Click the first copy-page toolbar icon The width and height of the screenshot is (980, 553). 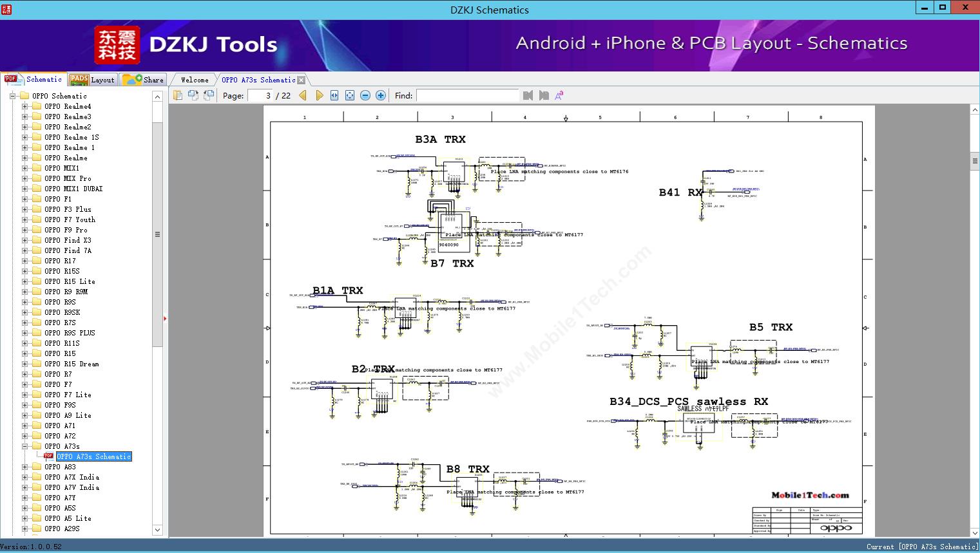click(x=178, y=95)
